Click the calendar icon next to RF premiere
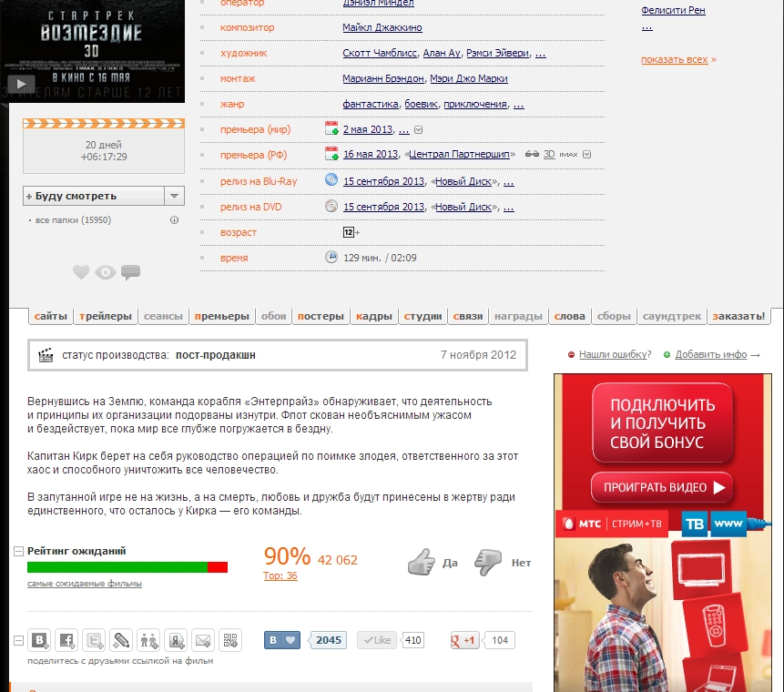This screenshot has width=784, height=692. click(x=331, y=154)
